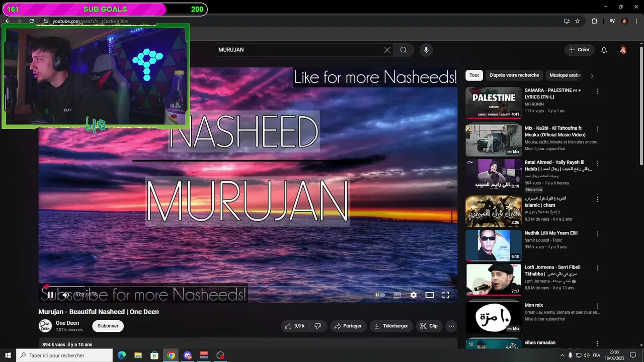Select the D'après votre recherche chip
Screen dimensions: 644x362
point(514,75)
